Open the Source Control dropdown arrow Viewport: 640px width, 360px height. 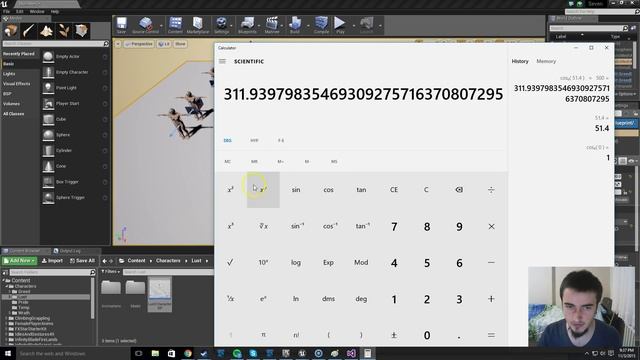[x=161, y=26]
